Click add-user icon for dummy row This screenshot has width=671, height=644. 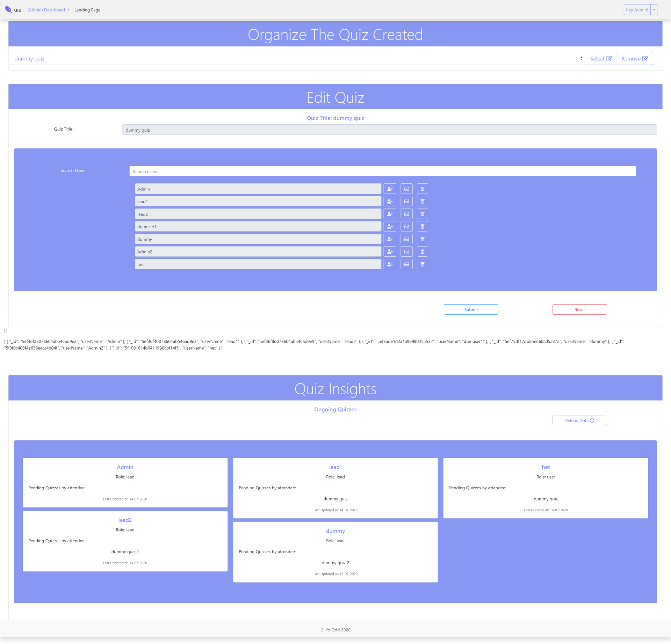pos(390,239)
